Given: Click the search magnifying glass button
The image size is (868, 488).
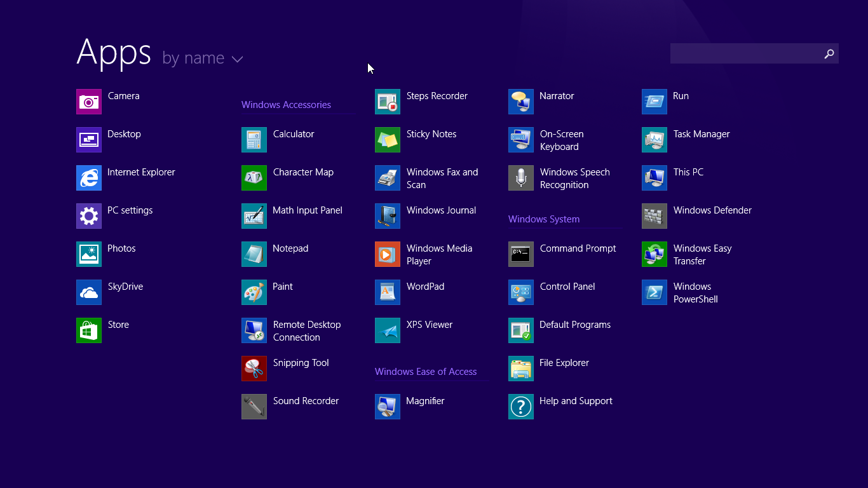Looking at the screenshot, I should click(829, 54).
